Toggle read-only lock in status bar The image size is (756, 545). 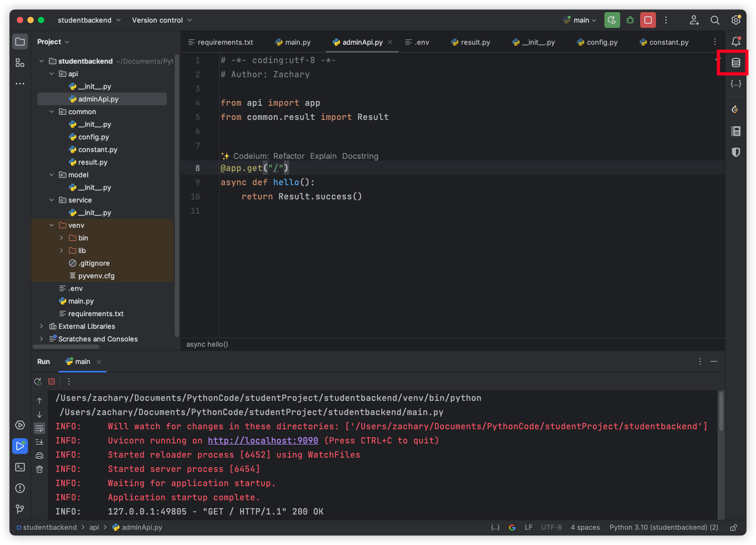(x=733, y=528)
